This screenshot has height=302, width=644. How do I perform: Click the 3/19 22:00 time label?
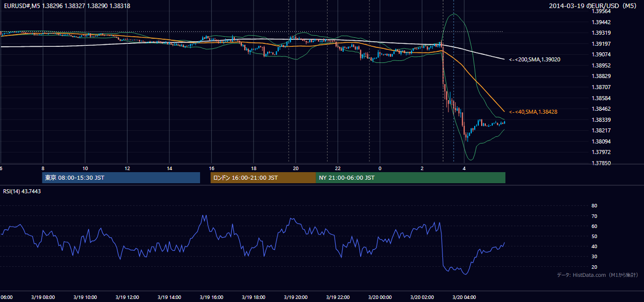tap(338, 297)
